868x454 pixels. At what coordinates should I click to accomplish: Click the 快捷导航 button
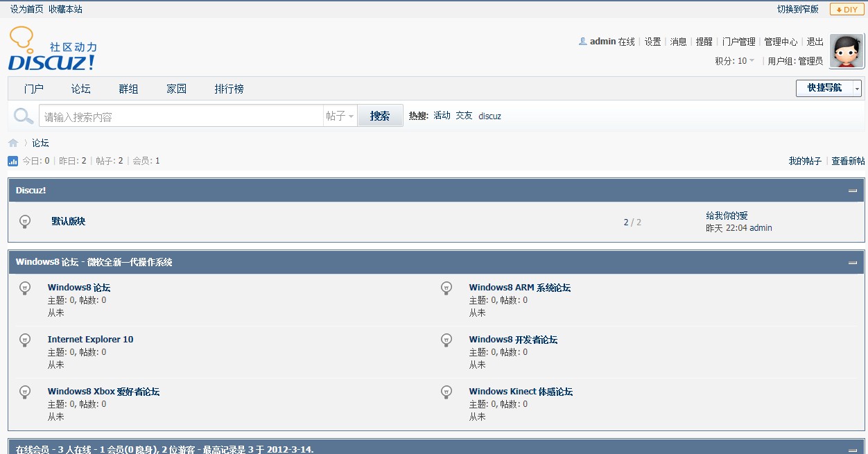pyautogui.click(x=824, y=88)
